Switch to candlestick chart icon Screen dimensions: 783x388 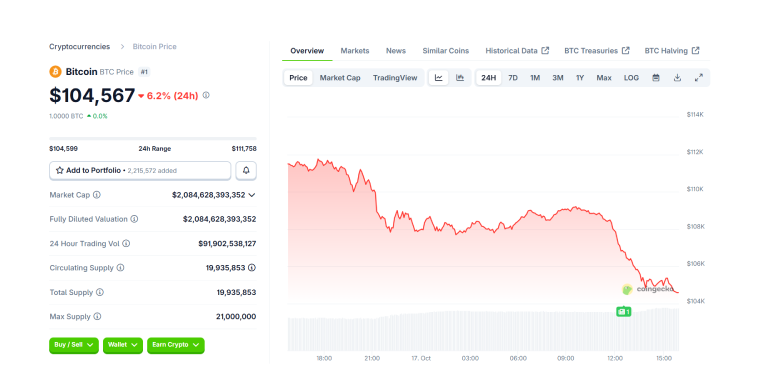click(460, 78)
